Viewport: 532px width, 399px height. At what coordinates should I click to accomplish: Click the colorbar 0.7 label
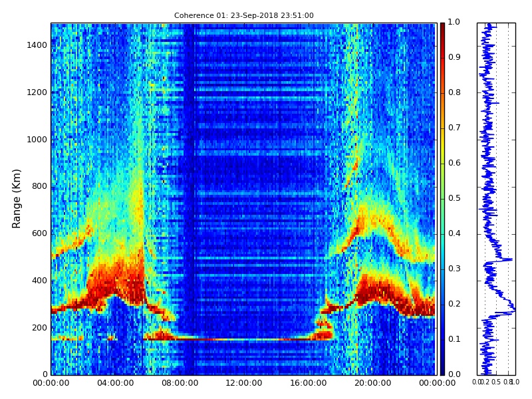[454, 128]
